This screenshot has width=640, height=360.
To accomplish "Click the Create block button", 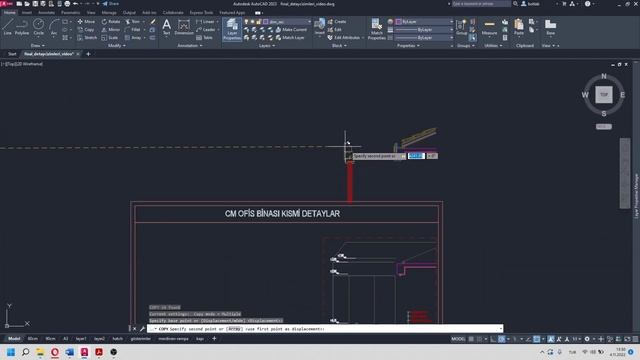I will 337,21.
